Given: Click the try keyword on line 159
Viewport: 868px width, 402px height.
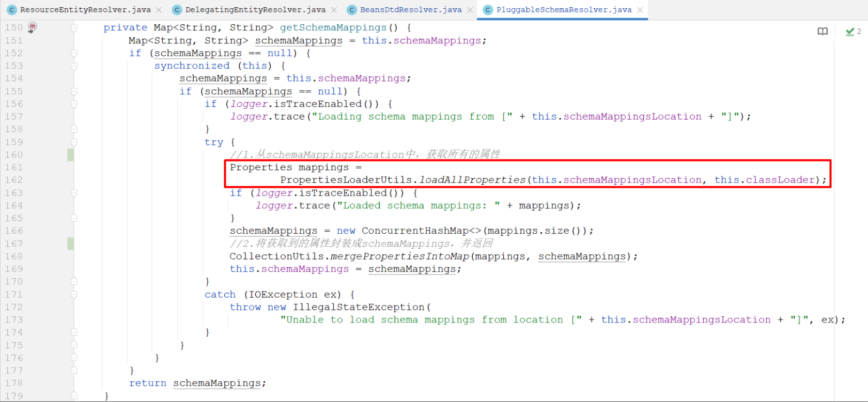Looking at the screenshot, I should click(214, 142).
